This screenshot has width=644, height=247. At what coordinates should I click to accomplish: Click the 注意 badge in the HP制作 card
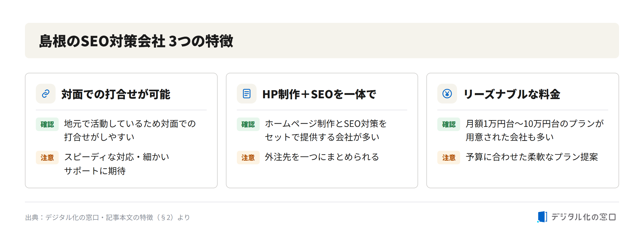[x=248, y=158]
